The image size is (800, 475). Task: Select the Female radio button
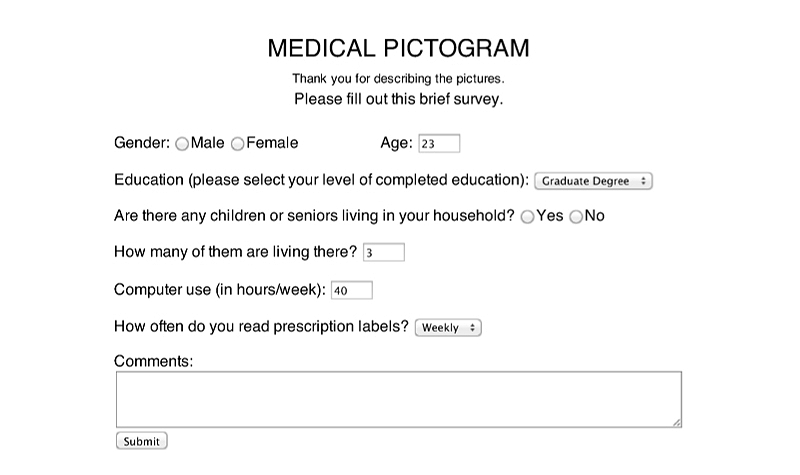click(x=238, y=144)
